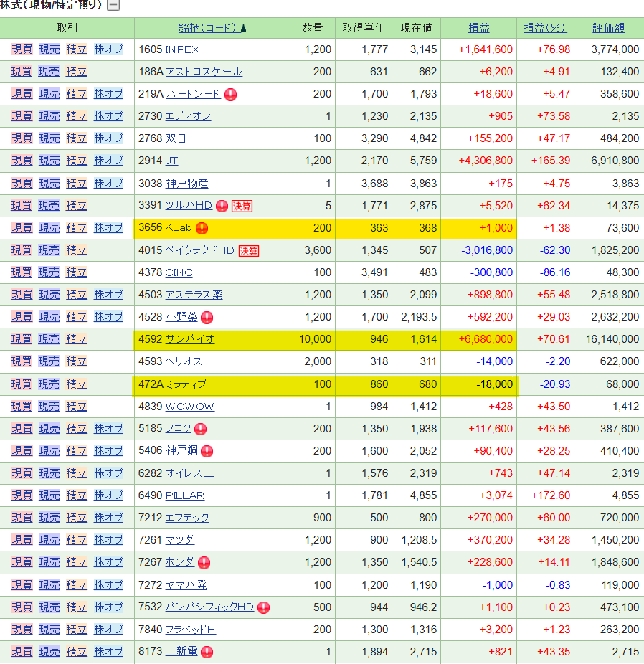Image resolution: width=644 pixels, height=664 pixels.
Task: Click 積立 in the JT row
Action: (x=76, y=161)
